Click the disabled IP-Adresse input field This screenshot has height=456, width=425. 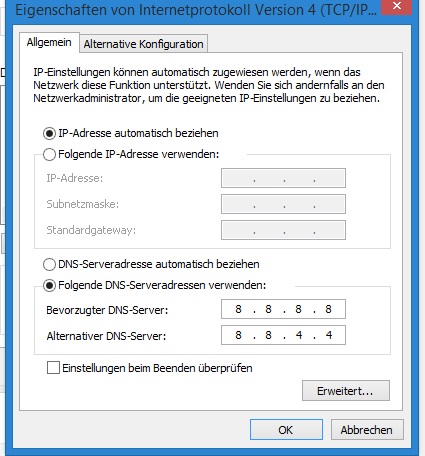click(x=283, y=178)
